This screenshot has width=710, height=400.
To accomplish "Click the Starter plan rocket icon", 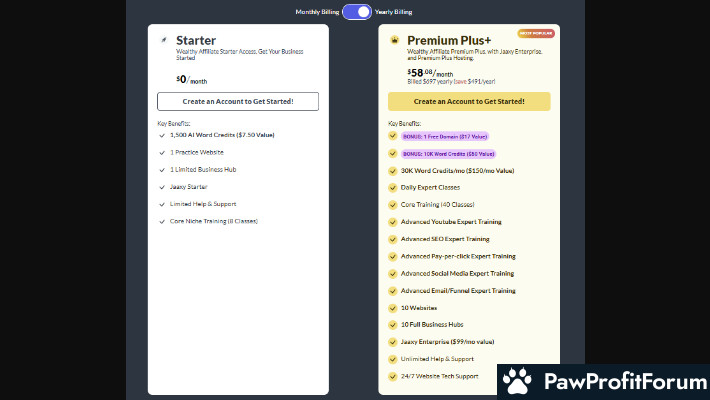I will (x=163, y=40).
